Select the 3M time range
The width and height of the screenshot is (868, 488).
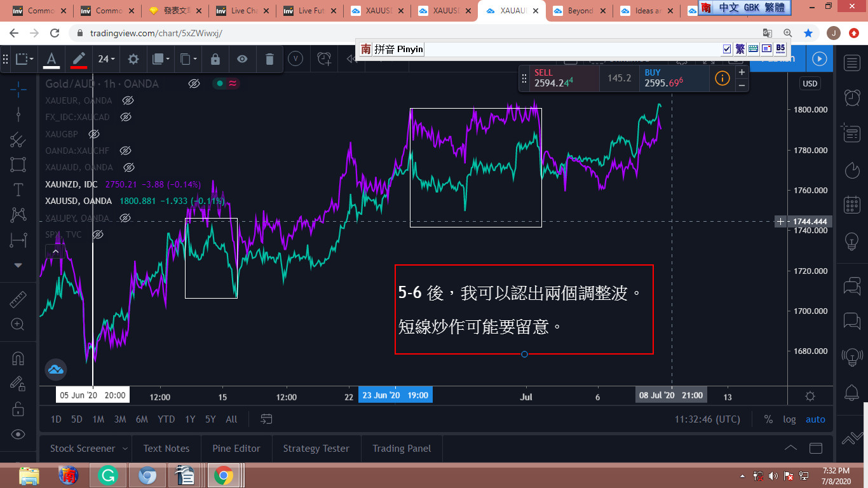coord(119,419)
